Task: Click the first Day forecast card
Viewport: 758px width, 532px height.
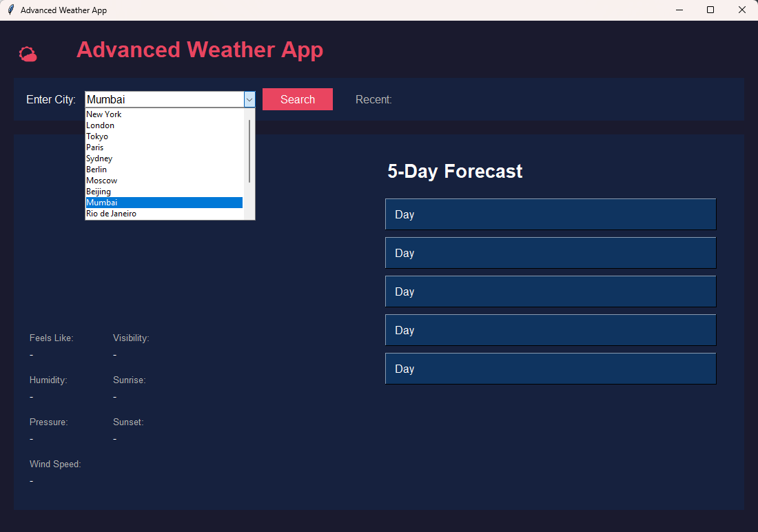Action: [550, 214]
